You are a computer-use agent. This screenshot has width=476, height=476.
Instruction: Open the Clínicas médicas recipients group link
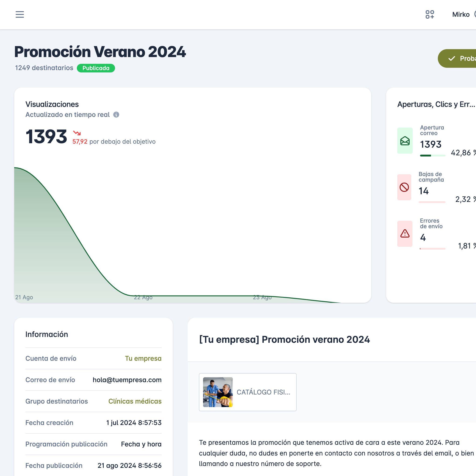135,401
